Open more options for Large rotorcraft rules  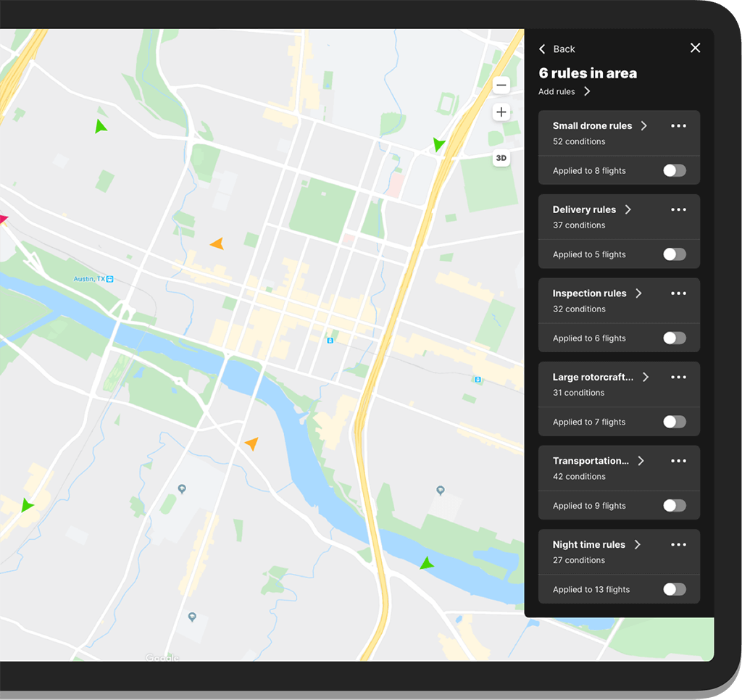coord(678,378)
